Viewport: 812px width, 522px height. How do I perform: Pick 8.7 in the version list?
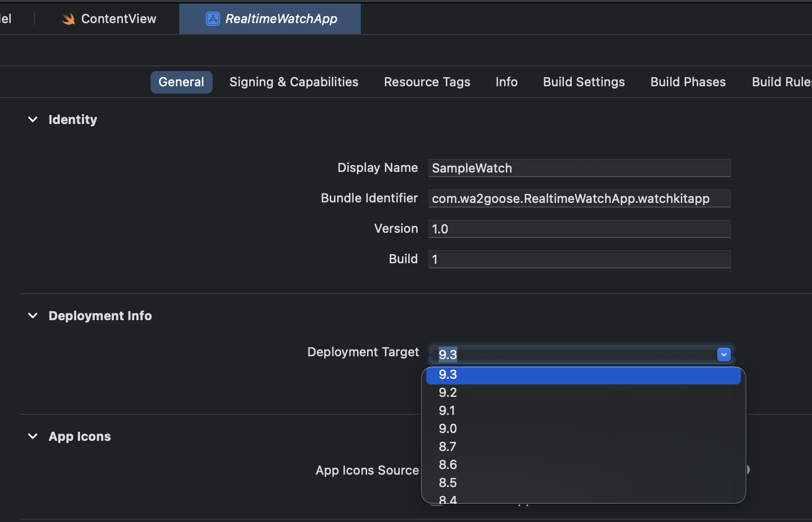(x=584, y=446)
